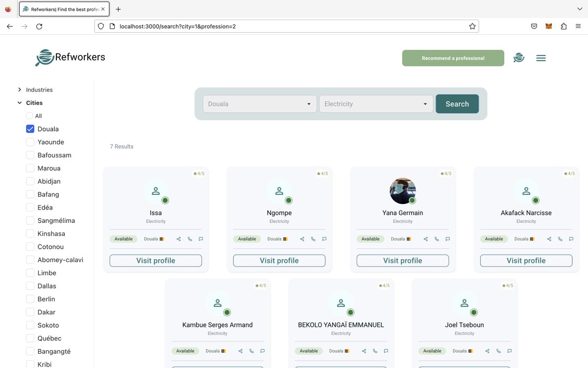Open the browser tab list dropdown arrow

[580, 9]
